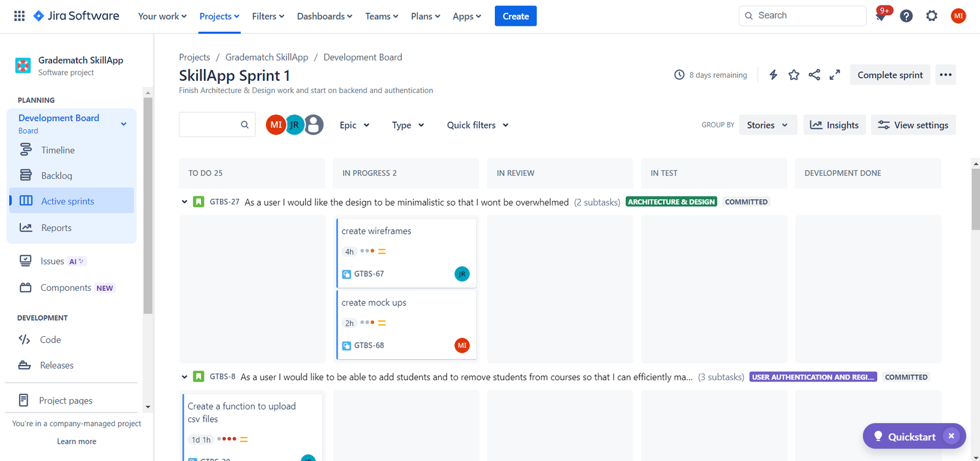Click the board search input field
The width and height of the screenshot is (980, 461).
tap(217, 125)
